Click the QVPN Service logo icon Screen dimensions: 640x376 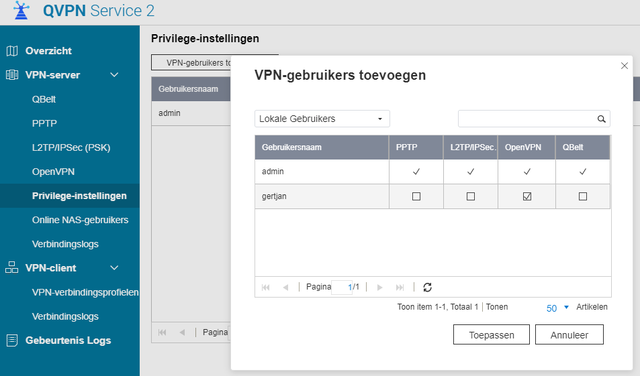point(21,10)
